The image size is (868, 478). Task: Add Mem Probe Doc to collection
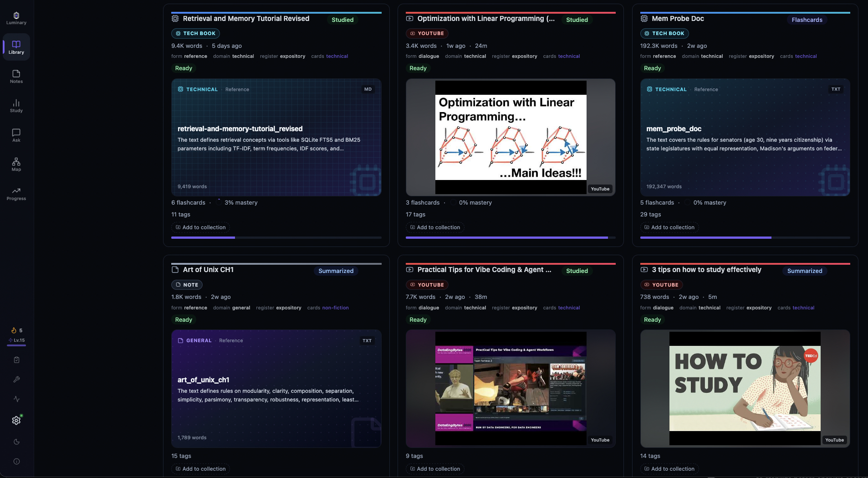[669, 227]
